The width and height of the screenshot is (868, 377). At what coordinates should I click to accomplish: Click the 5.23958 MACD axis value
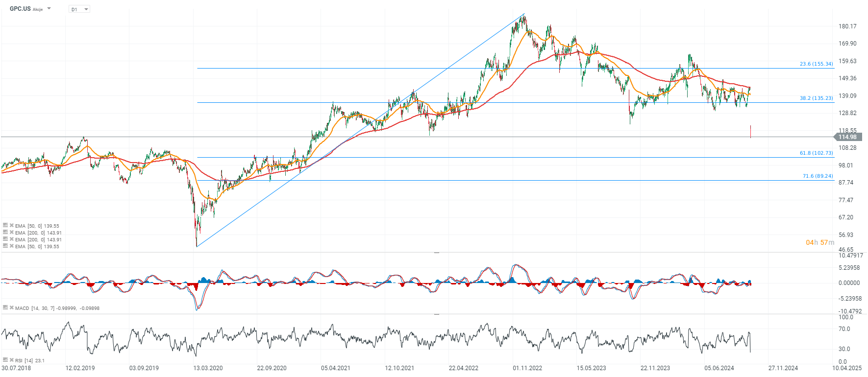pos(849,268)
